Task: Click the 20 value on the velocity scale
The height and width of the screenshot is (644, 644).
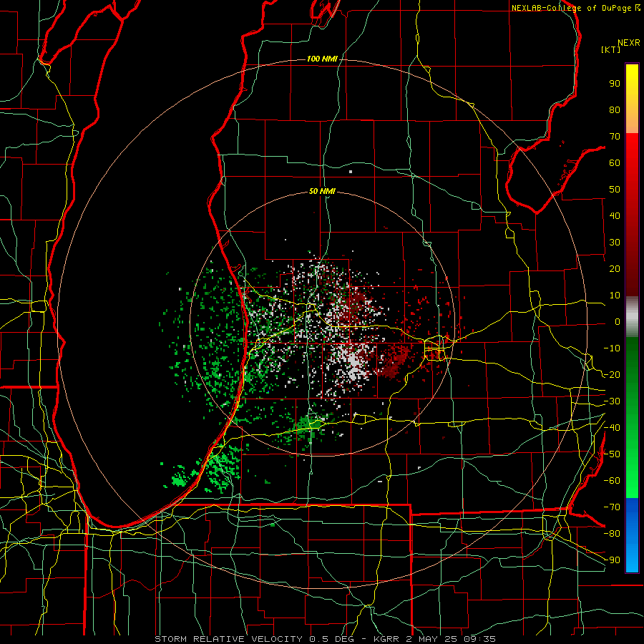Action: [615, 268]
